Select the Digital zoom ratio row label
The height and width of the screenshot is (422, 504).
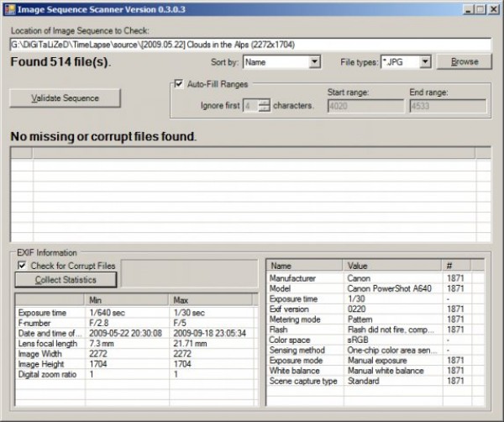(x=47, y=374)
